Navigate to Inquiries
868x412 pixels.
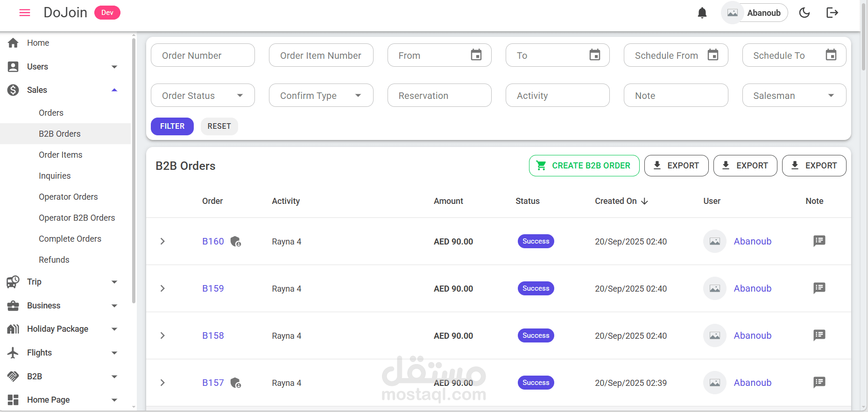(x=65, y=176)
